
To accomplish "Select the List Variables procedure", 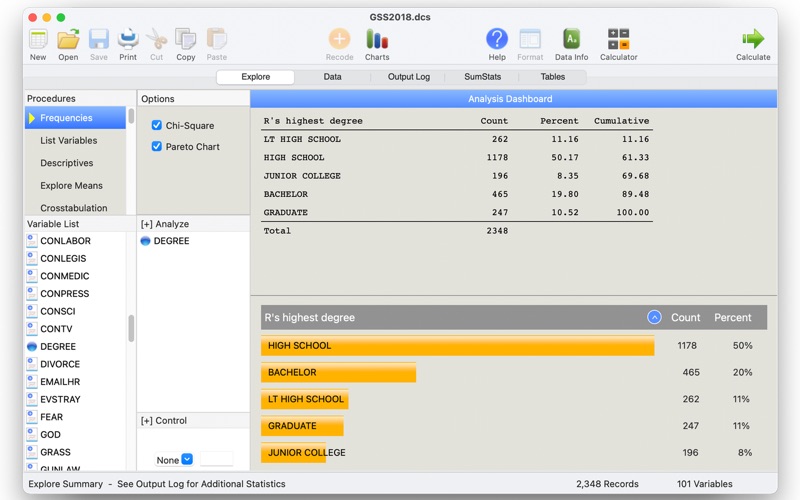I will pos(76,140).
